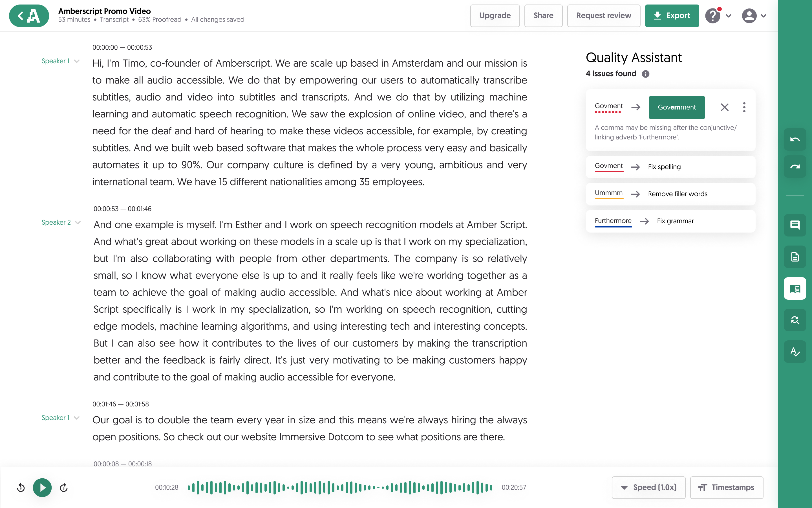Click the green Export button
The height and width of the screenshot is (508, 812).
click(672, 16)
